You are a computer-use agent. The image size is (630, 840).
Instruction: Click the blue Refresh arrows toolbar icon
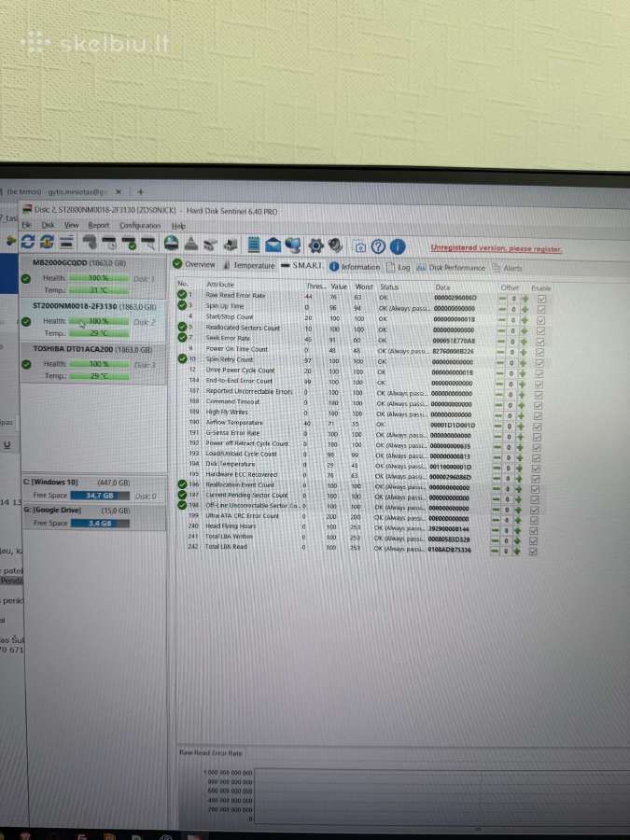click(x=27, y=242)
